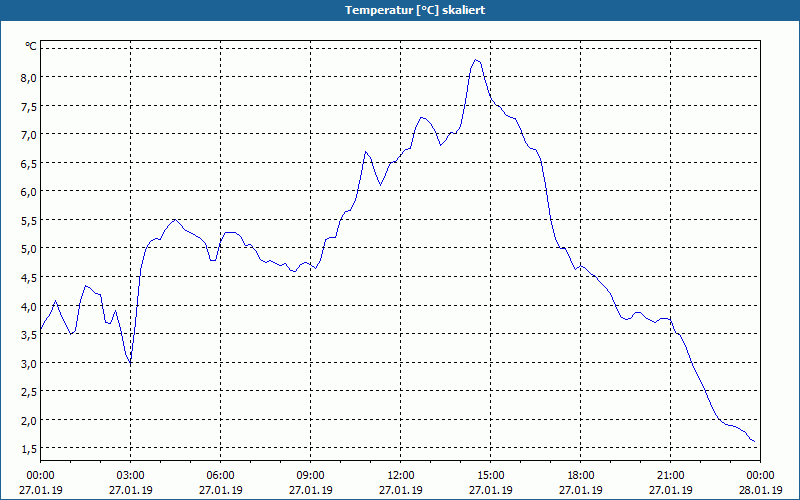Click the 00:00 27.01.19 start label
Image resolution: width=800 pixels, height=500 pixels.
point(41,483)
